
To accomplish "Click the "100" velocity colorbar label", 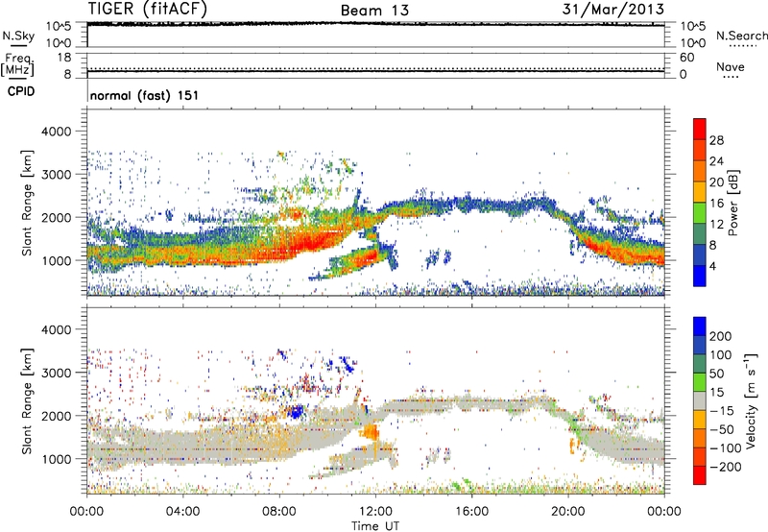I will pos(721,354).
